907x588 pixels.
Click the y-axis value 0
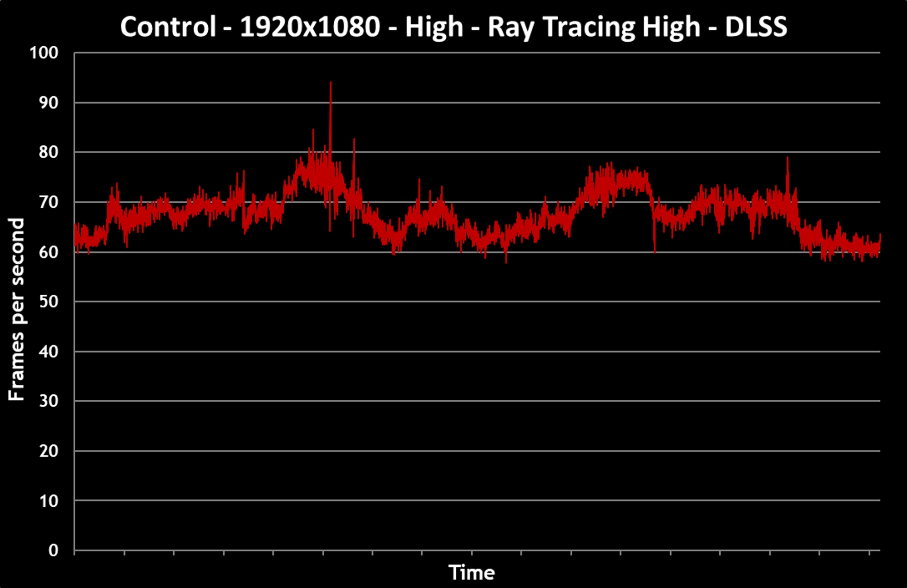coord(54,550)
